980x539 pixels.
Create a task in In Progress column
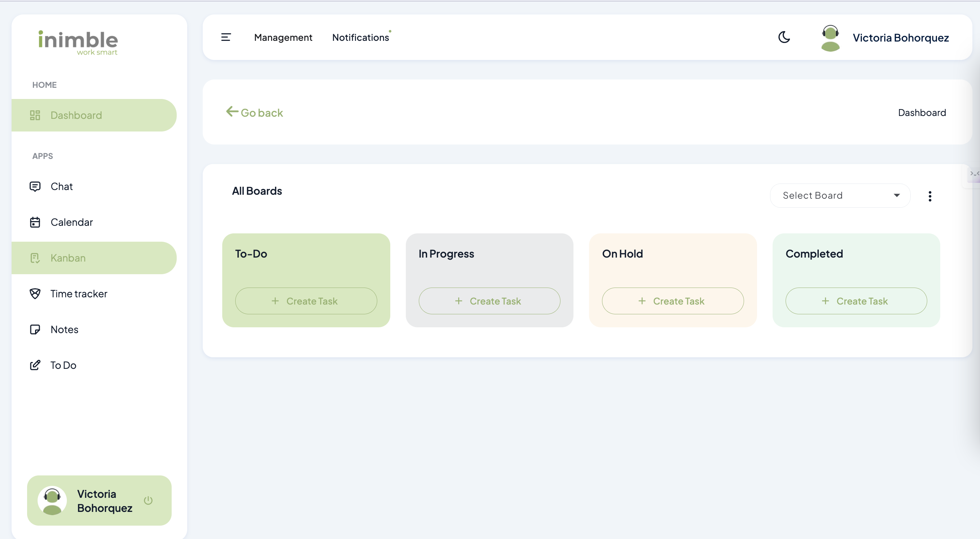click(489, 301)
